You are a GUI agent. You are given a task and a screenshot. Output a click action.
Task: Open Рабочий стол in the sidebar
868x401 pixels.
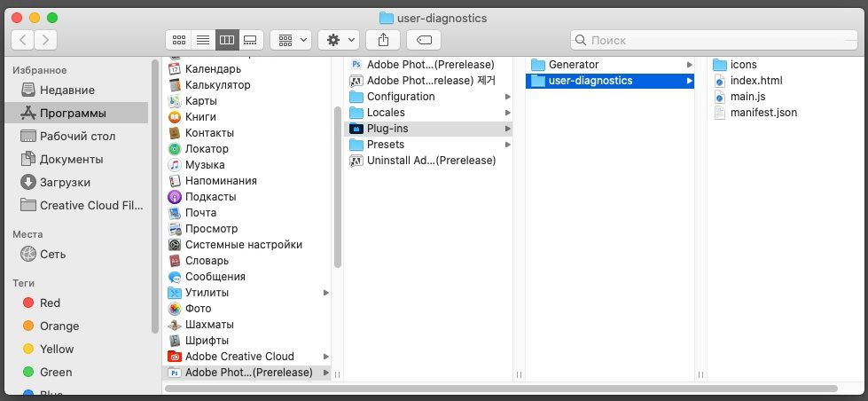click(x=76, y=137)
